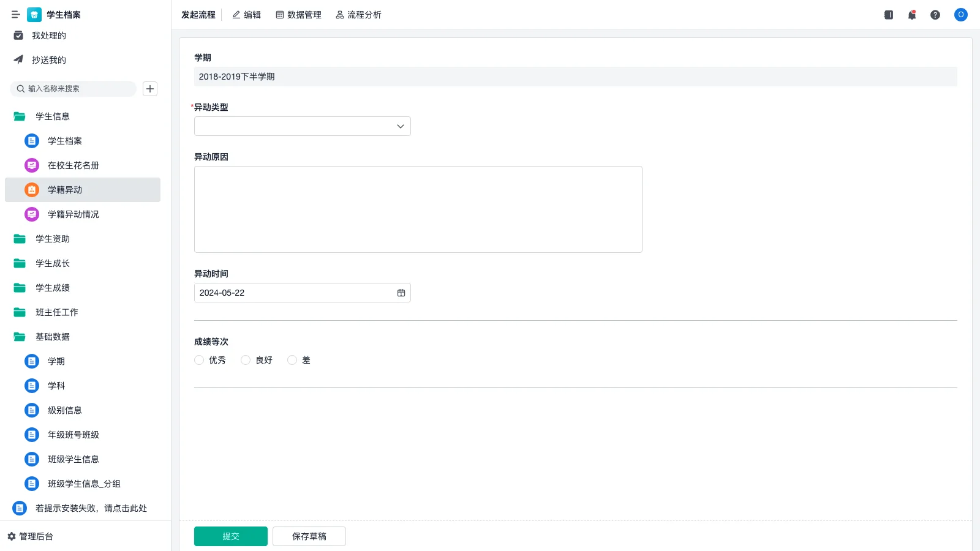Click the green 提交 button

click(x=230, y=536)
